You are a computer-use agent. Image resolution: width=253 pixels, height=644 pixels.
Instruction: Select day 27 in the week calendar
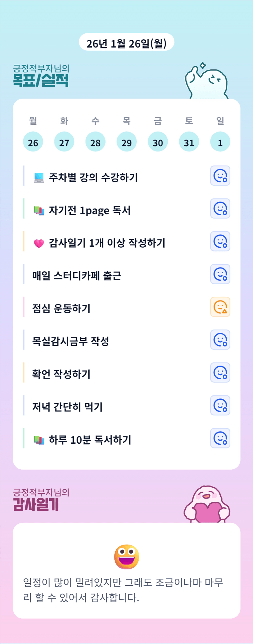click(x=64, y=142)
